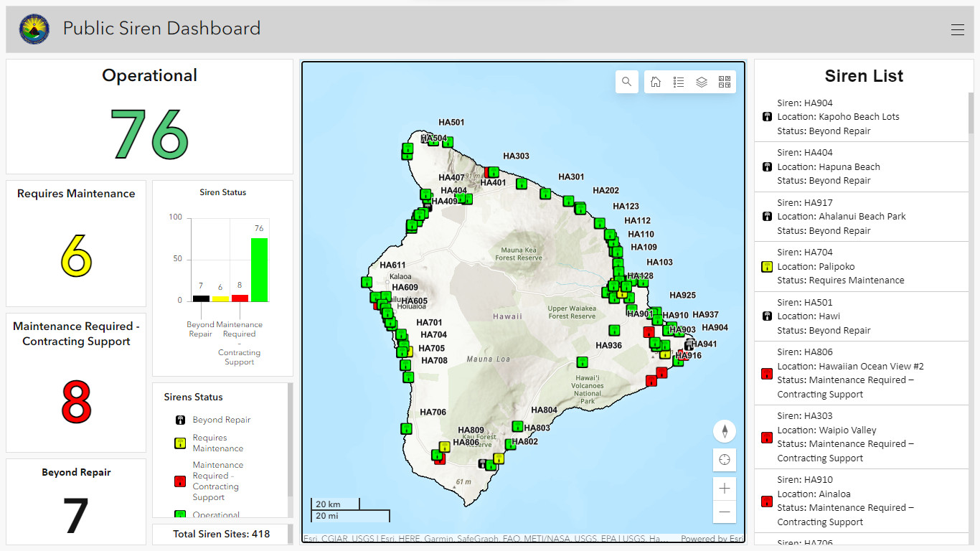
Task: Open the basemap gallery grid icon
Action: click(724, 82)
